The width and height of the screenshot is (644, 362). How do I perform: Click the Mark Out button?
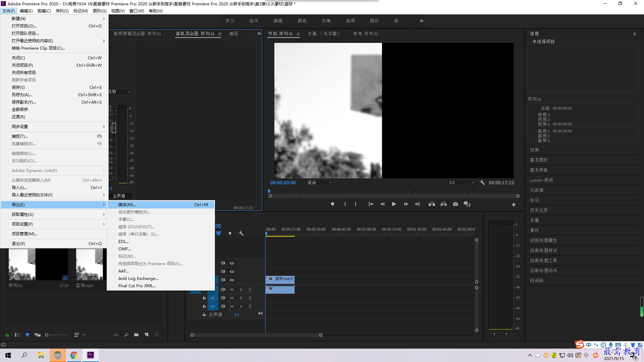tap(356, 204)
